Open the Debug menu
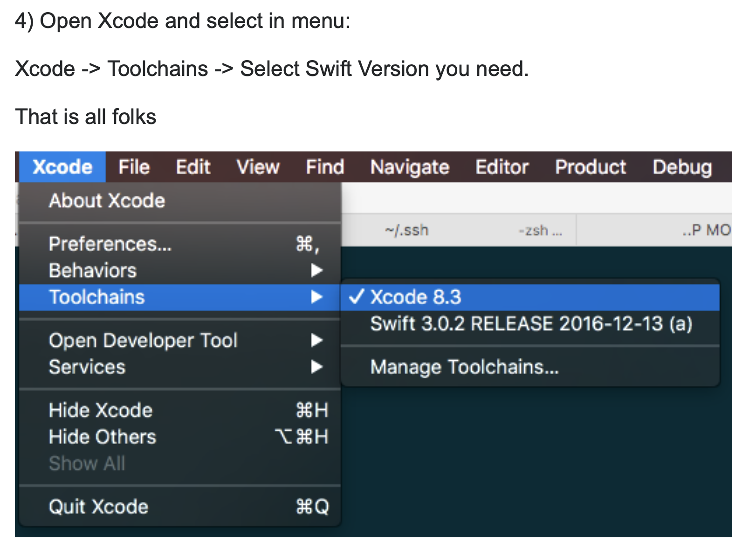This screenshot has height=548, width=756. click(x=682, y=167)
